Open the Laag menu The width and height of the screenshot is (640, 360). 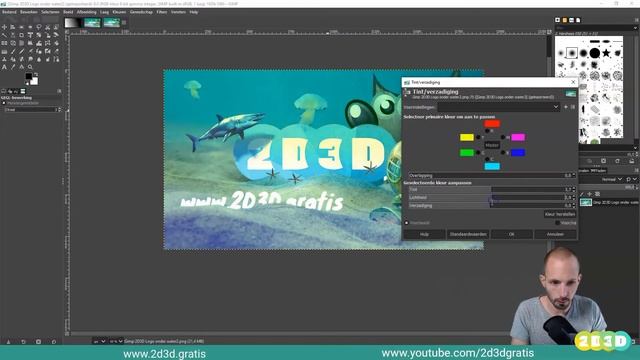(x=104, y=12)
